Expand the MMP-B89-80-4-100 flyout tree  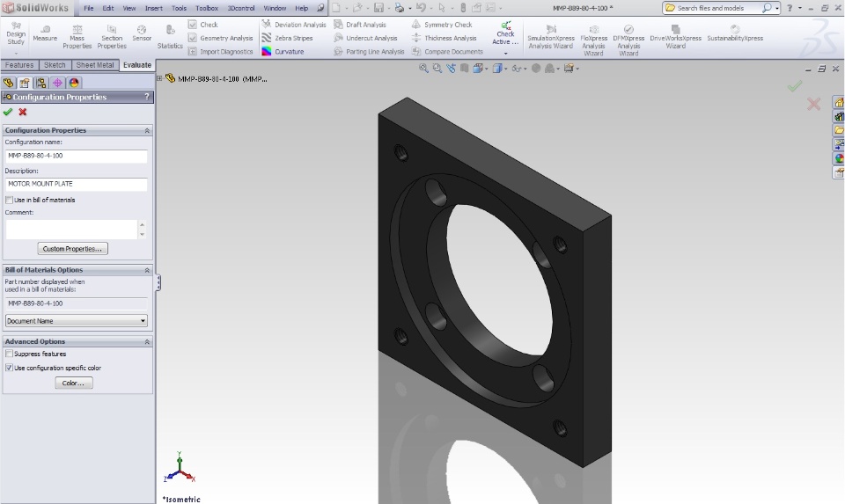[159, 78]
